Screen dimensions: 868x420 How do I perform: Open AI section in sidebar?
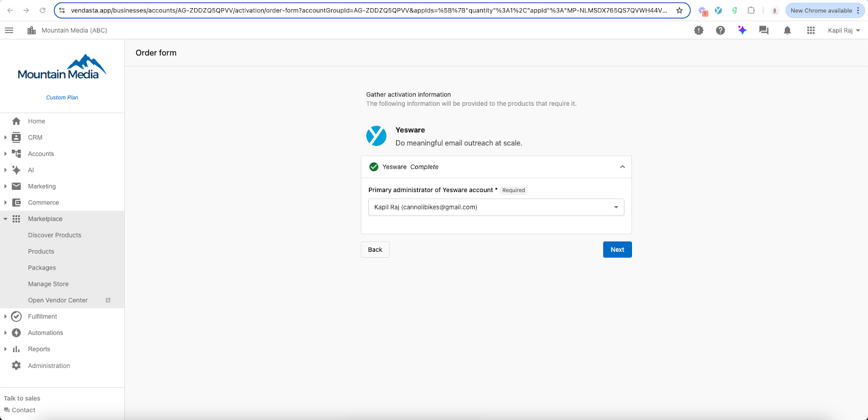click(31, 170)
